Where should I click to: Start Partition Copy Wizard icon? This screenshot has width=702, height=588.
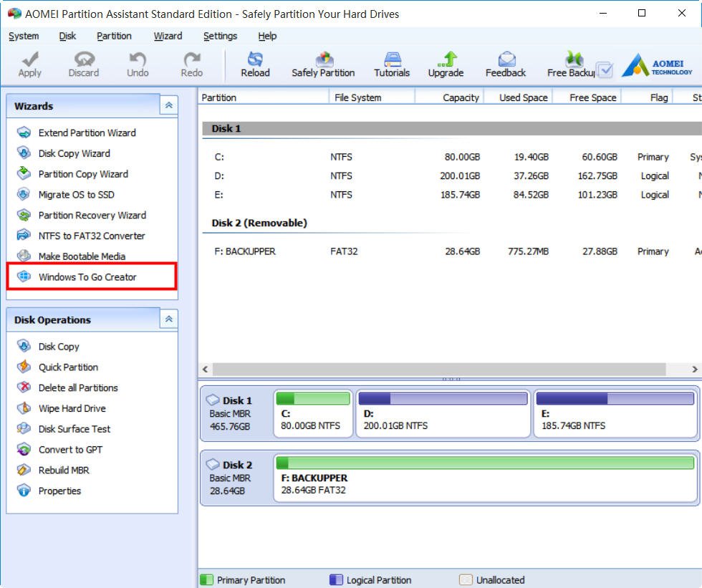[24, 173]
